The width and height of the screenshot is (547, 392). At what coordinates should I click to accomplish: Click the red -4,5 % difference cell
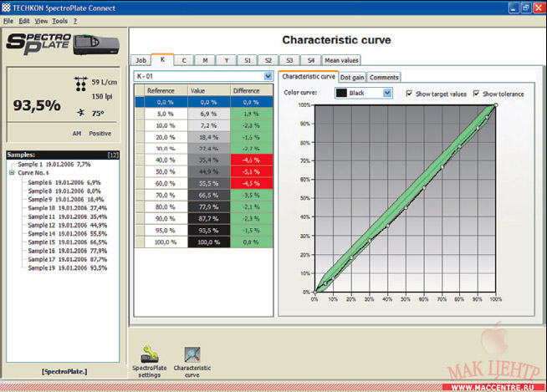251,183
